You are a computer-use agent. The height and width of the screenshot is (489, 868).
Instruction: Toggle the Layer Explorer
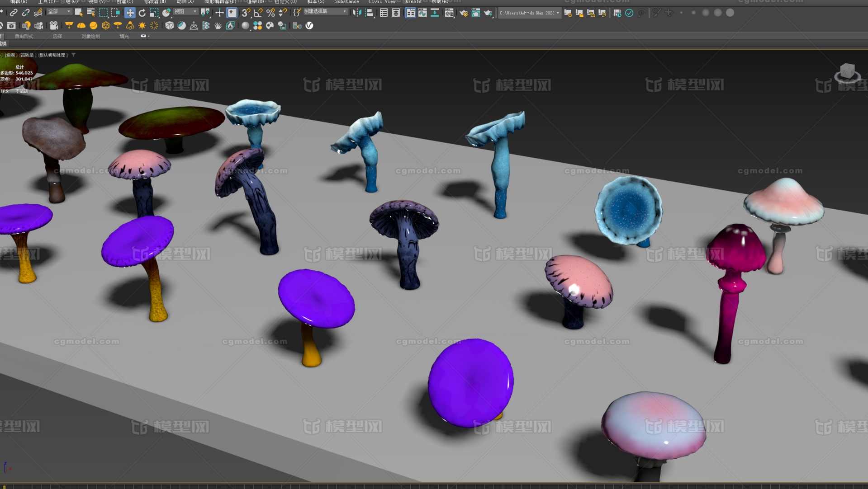(x=396, y=13)
